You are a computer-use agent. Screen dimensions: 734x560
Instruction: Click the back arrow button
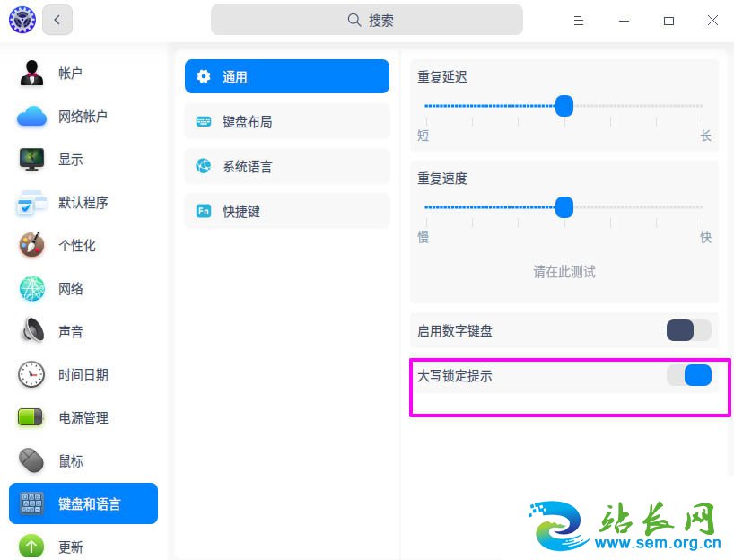point(57,20)
